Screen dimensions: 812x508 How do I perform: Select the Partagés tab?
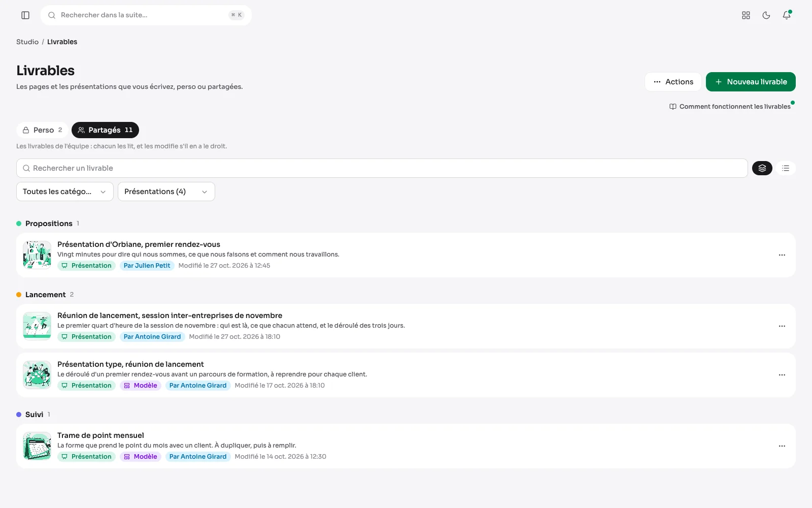(105, 130)
